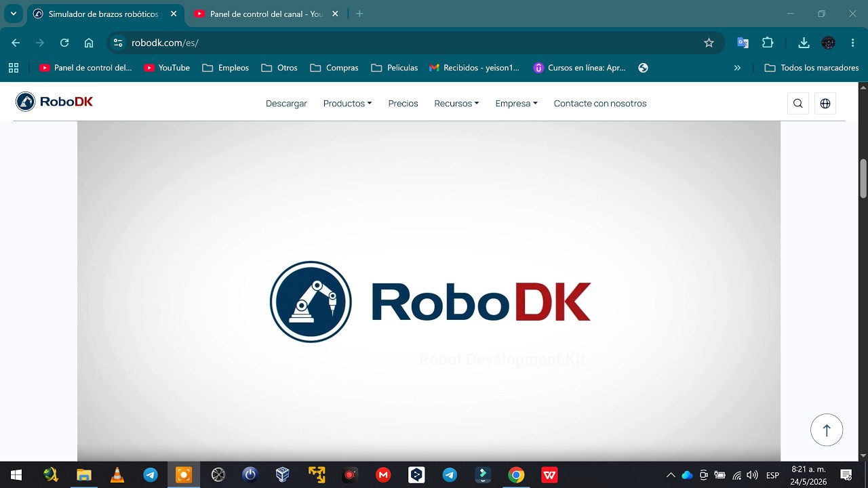The width and height of the screenshot is (868, 488).
Task: Show more bookmarks with the chevron
Action: click(737, 68)
